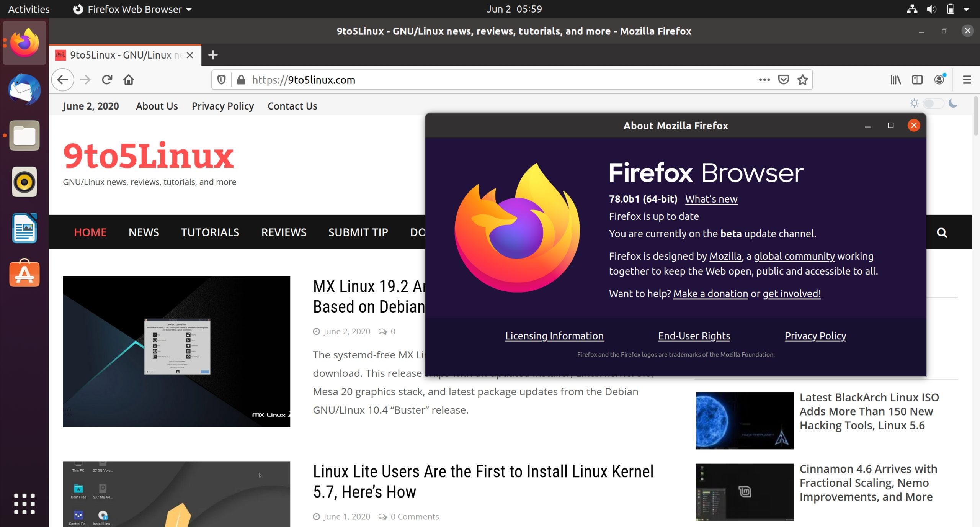Close the 9to5Linux tab
980x527 pixels.
point(189,55)
